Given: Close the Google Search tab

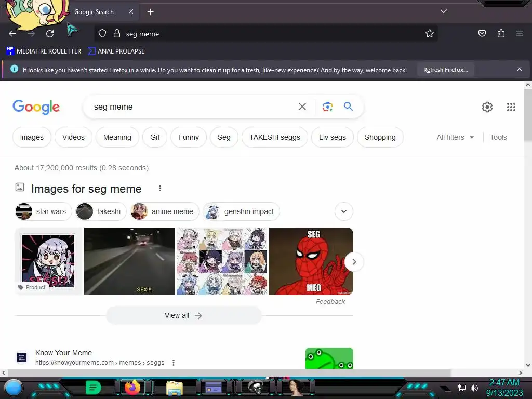Looking at the screenshot, I should pyautogui.click(x=131, y=11).
